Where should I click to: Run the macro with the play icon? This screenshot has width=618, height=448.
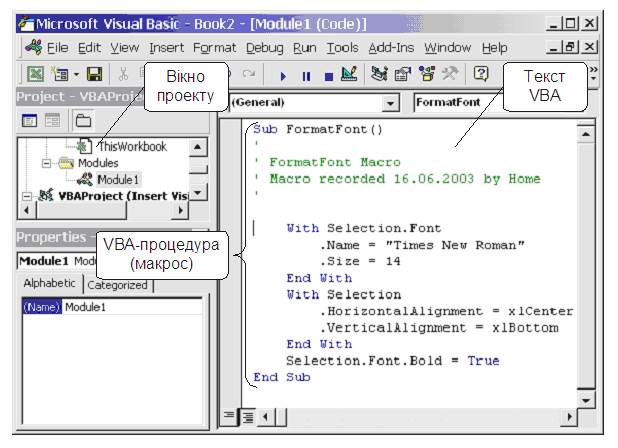click(283, 76)
